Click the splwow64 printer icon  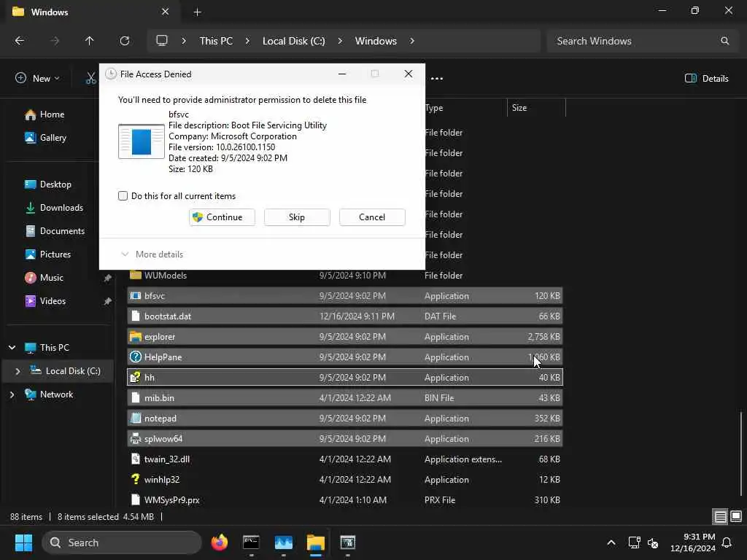136,438
